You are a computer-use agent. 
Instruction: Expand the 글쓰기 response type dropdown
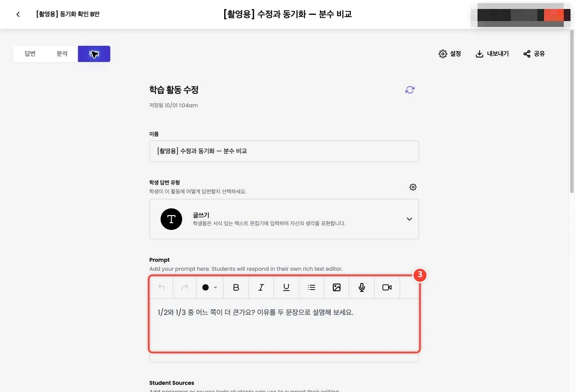point(284,219)
